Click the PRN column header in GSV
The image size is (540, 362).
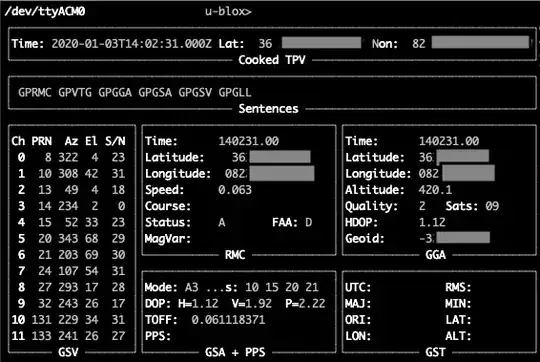pyautogui.click(x=41, y=141)
